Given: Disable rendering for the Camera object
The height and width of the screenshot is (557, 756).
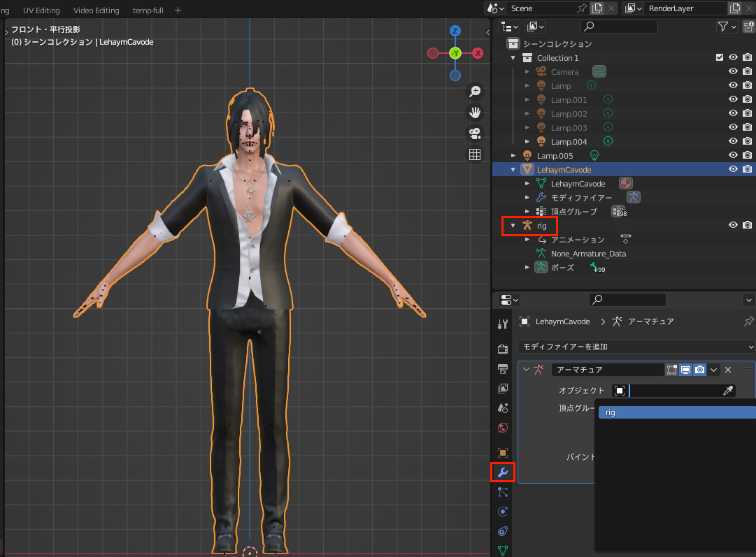Looking at the screenshot, I should tap(747, 72).
